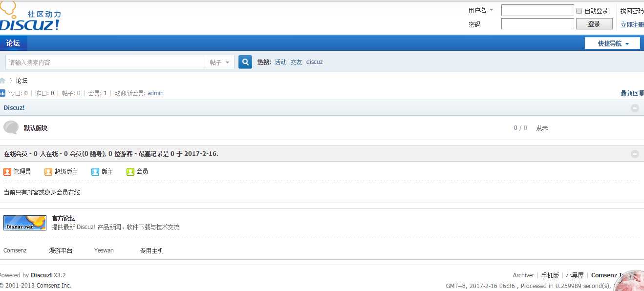
Task: Click the search content input box
Action: [105, 62]
